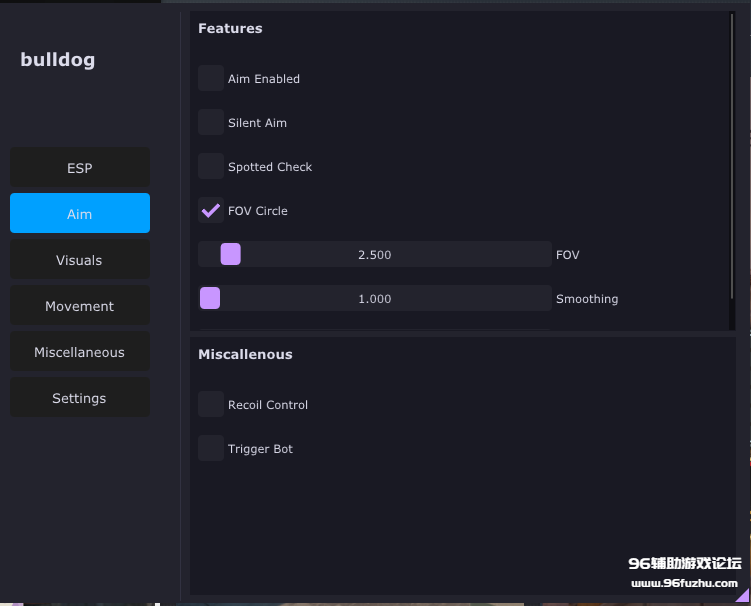Toggle the Spotted Check checkbox

pos(211,167)
